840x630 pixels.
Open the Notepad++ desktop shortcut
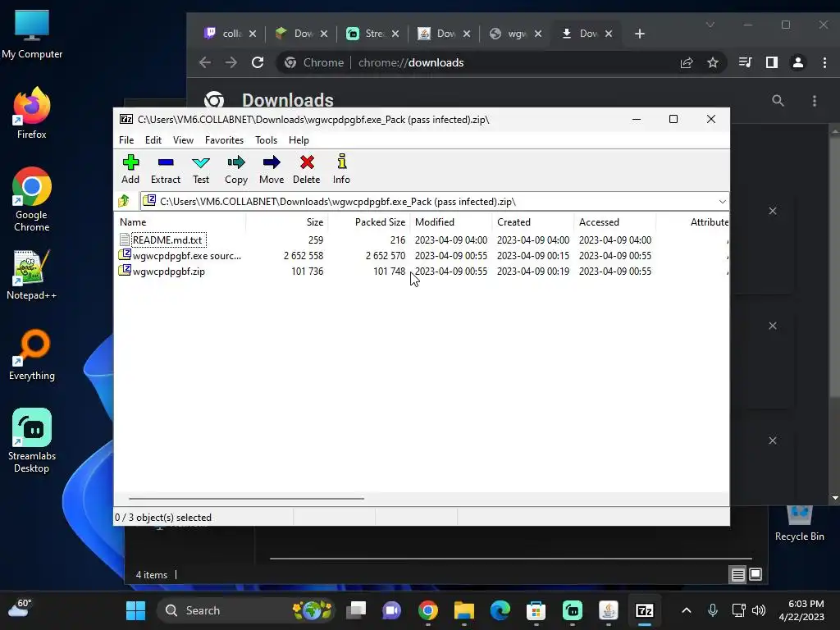pyautogui.click(x=32, y=274)
